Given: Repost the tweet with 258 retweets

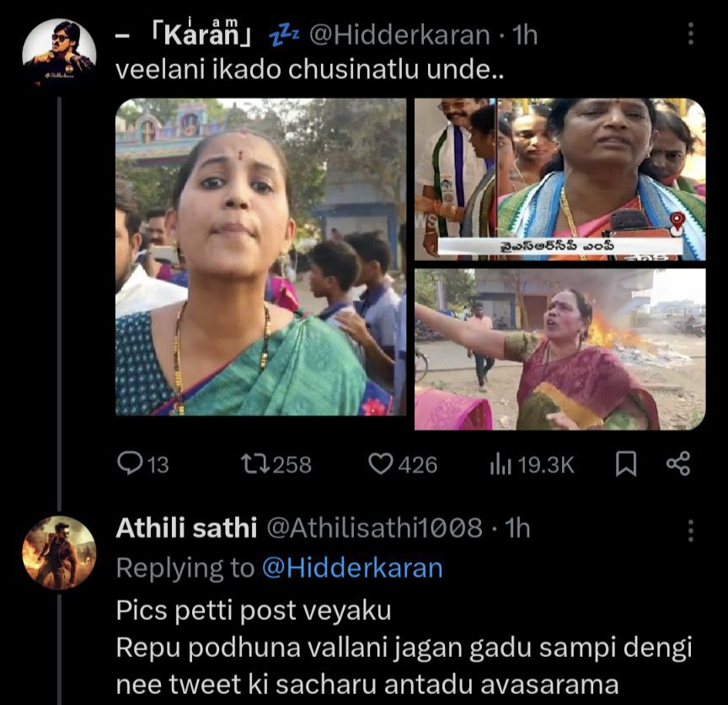Looking at the screenshot, I should [x=252, y=464].
